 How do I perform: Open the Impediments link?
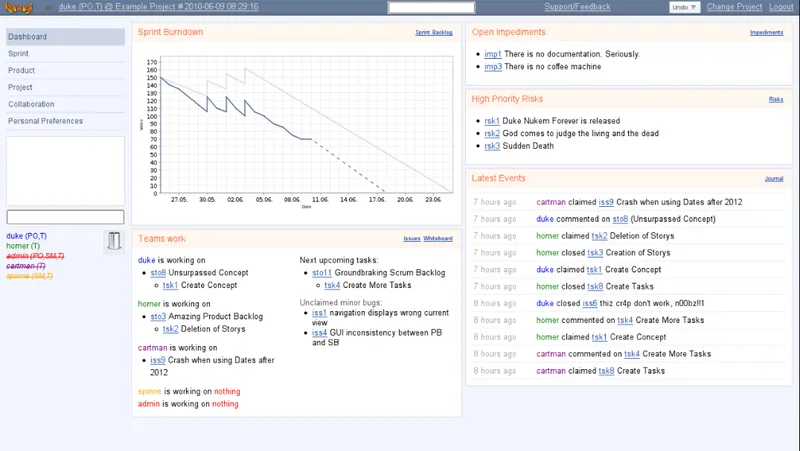tap(766, 32)
